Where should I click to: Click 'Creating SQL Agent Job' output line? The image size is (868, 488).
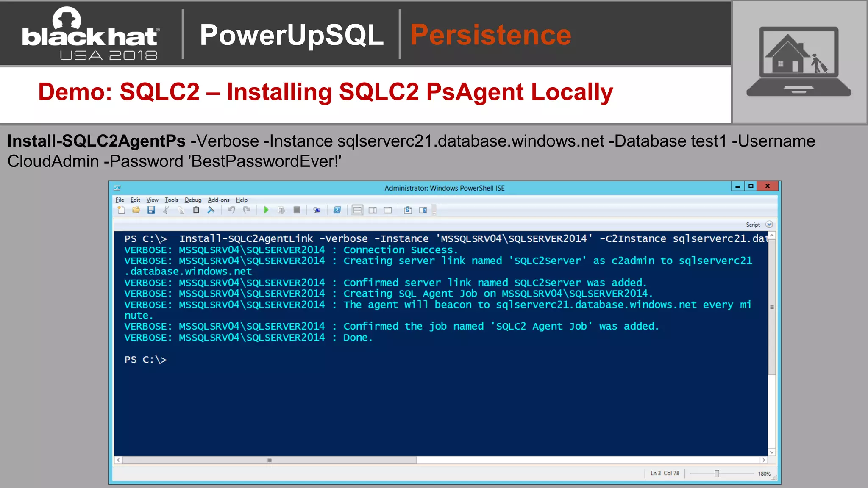pos(388,294)
